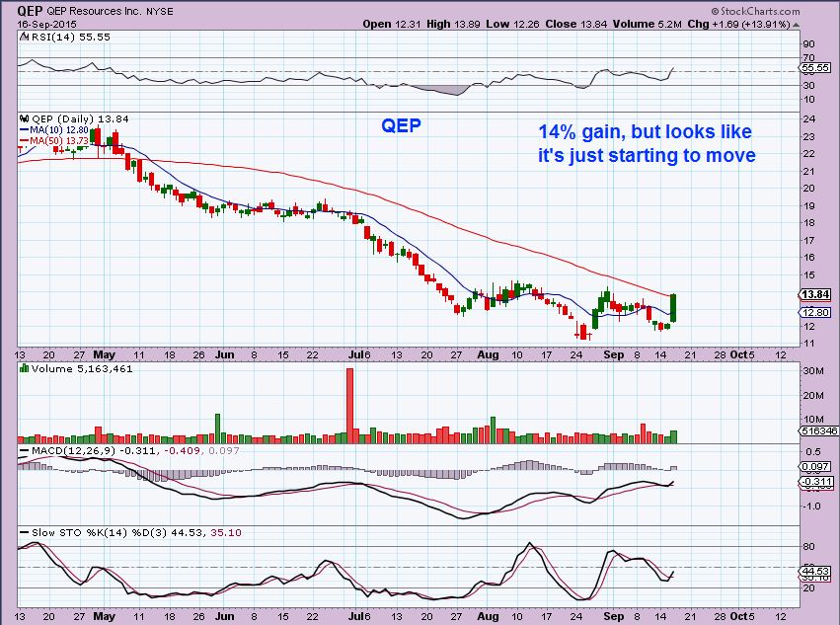The image size is (840, 625).
Task: Click the -0.311 MACD value tag on right
Action: pos(816,482)
